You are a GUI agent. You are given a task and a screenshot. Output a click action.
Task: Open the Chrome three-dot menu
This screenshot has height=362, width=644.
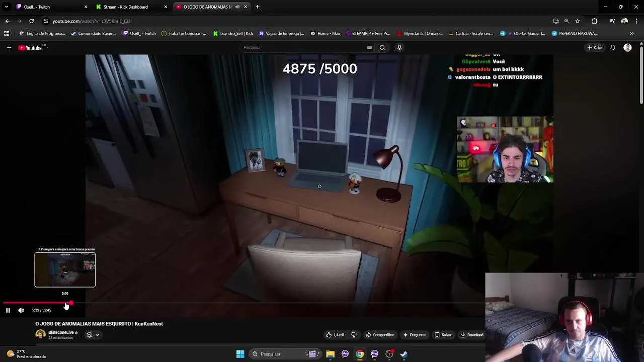[637, 21]
